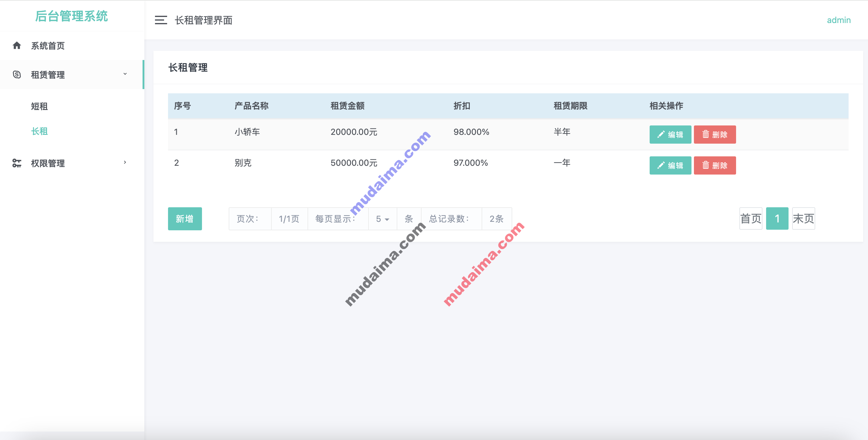Click 长租管理界面 header title
This screenshot has height=440, width=868.
[x=204, y=20]
